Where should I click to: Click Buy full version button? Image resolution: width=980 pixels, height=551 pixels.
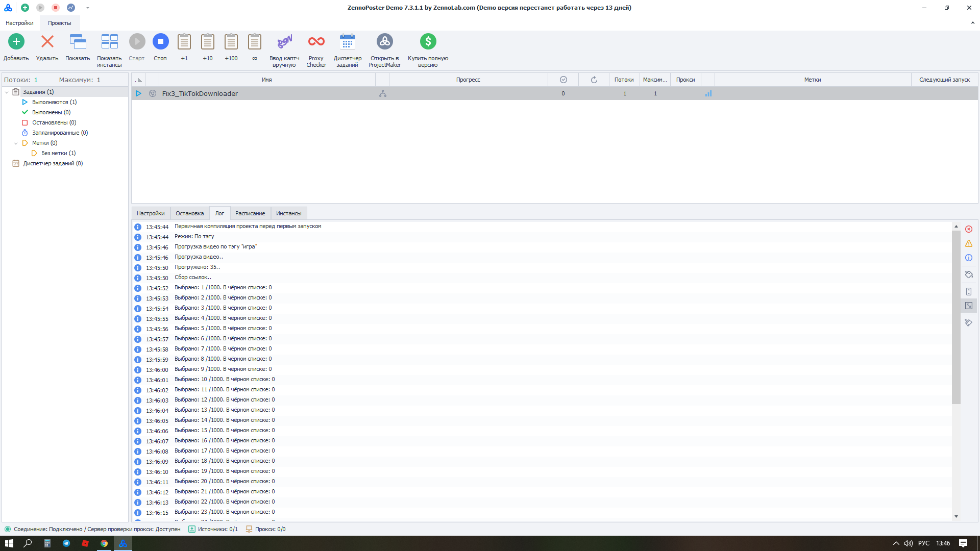[x=428, y=42]
